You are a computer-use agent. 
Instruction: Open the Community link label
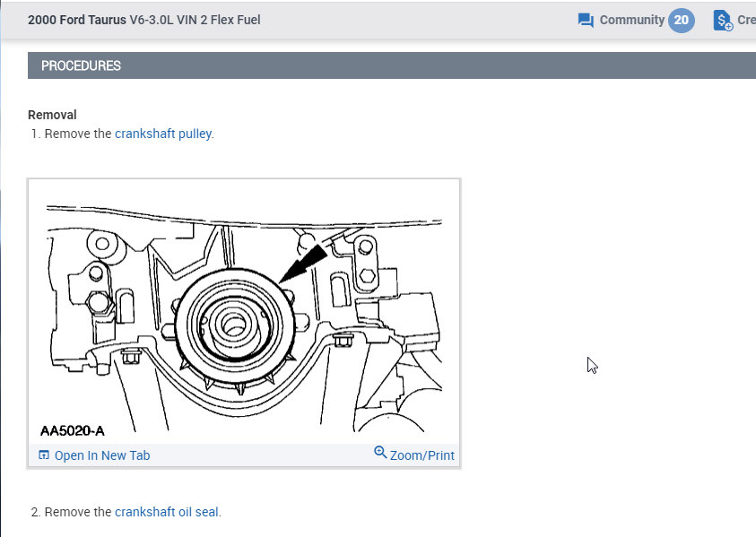pyautogui.click(x=631, y=20)
